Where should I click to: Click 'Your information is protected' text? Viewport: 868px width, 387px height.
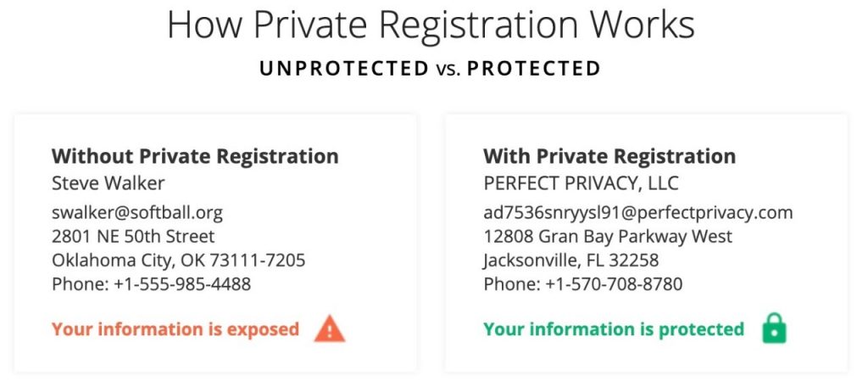(x=614, y=329)
